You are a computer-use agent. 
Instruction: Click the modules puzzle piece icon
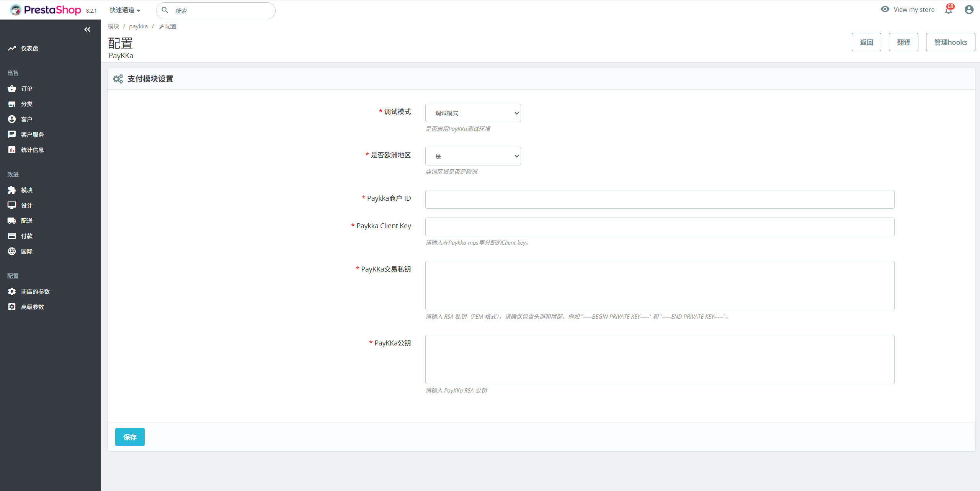click(12, 190)
